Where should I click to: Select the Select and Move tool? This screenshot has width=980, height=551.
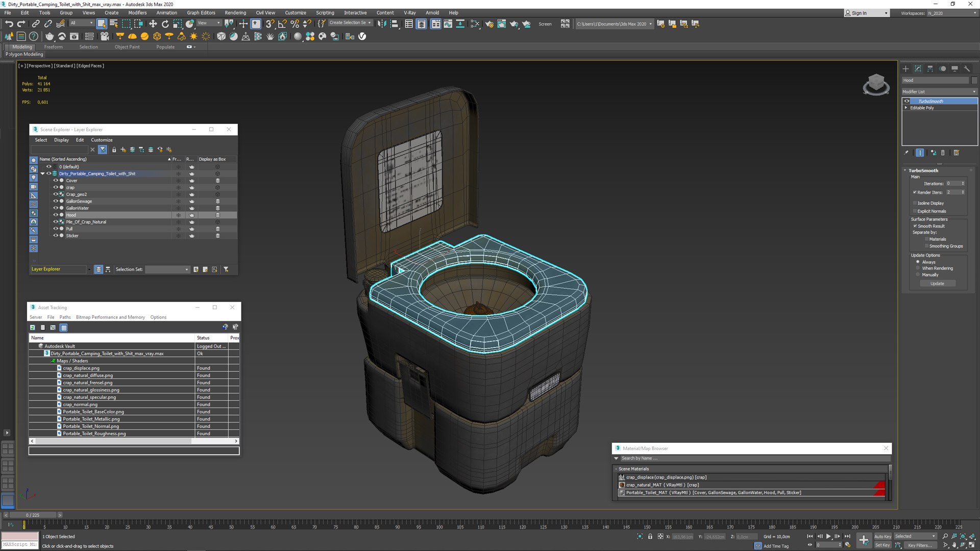click(x=153, y=23)
